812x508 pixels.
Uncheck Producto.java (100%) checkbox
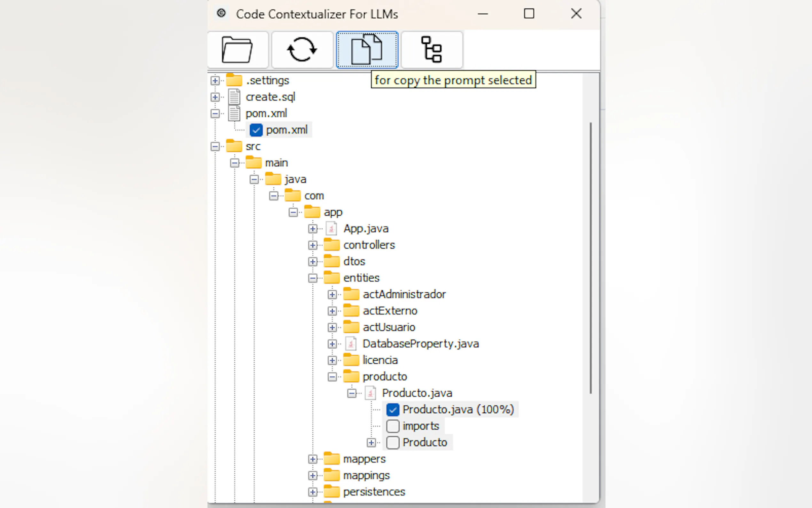[392, 409]
